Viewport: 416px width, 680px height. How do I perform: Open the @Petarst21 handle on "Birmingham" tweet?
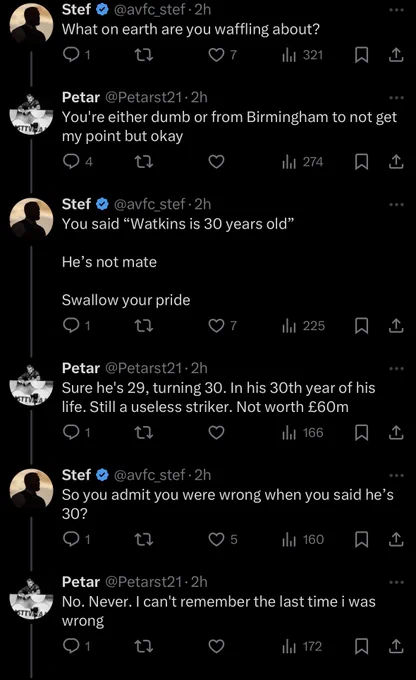point(143,98)
